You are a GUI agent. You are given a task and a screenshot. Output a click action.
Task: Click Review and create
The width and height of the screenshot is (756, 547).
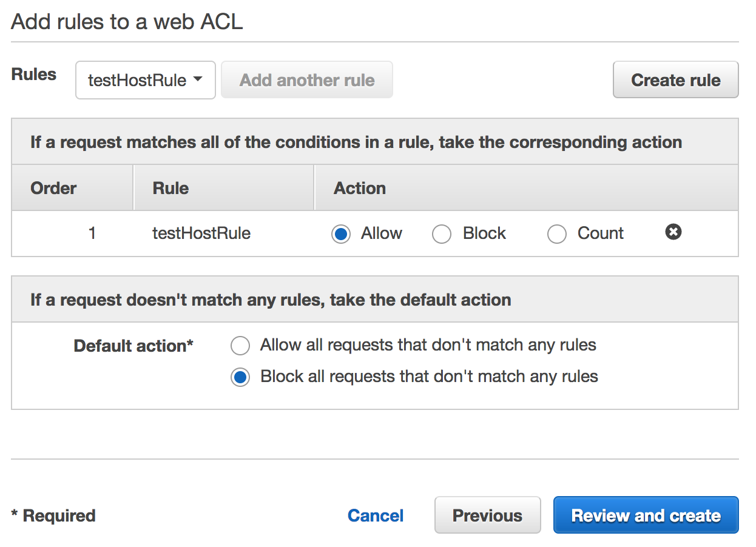click(x=646, y=515)
